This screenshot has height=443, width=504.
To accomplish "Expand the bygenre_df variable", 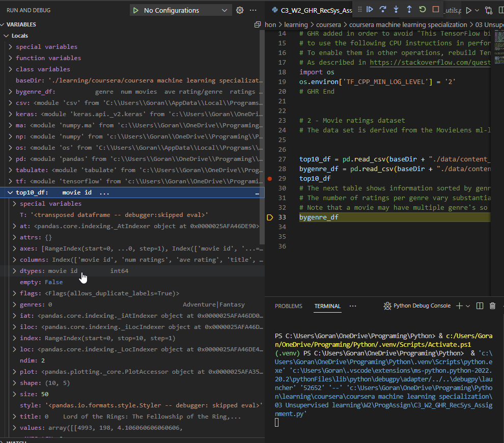I will point(11,92).
